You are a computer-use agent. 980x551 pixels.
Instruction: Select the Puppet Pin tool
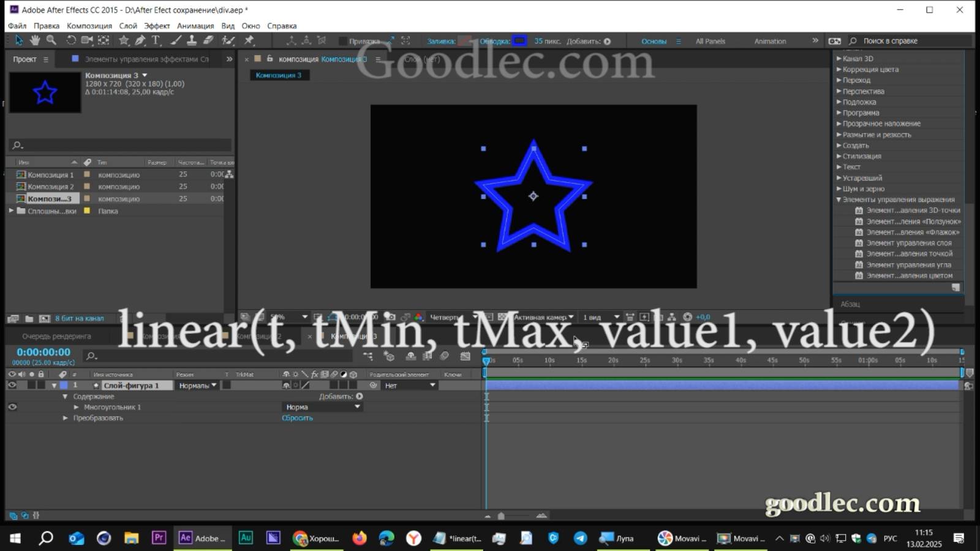(x=249, y=40)
